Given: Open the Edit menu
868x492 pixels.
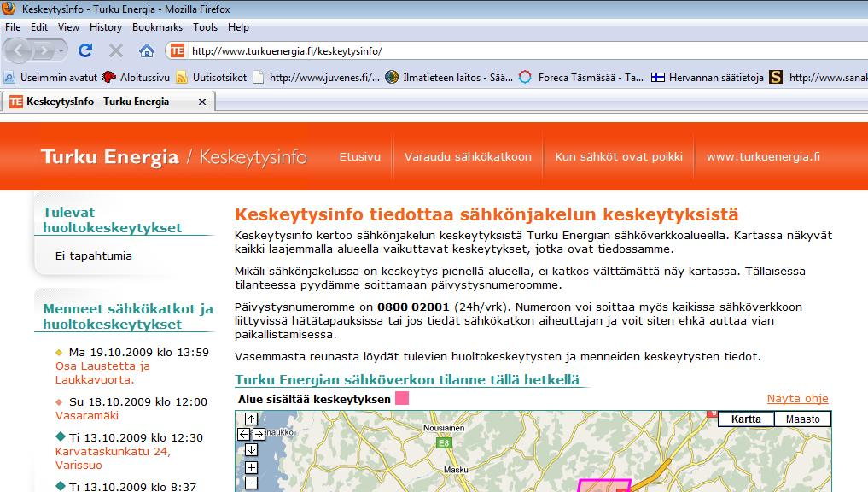Looking at the screenshot, I should 38,27.
